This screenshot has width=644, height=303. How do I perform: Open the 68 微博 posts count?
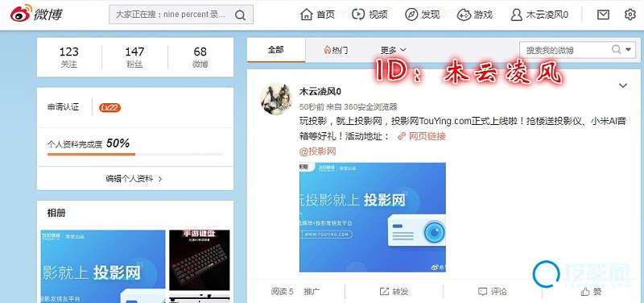coord(200,57)
